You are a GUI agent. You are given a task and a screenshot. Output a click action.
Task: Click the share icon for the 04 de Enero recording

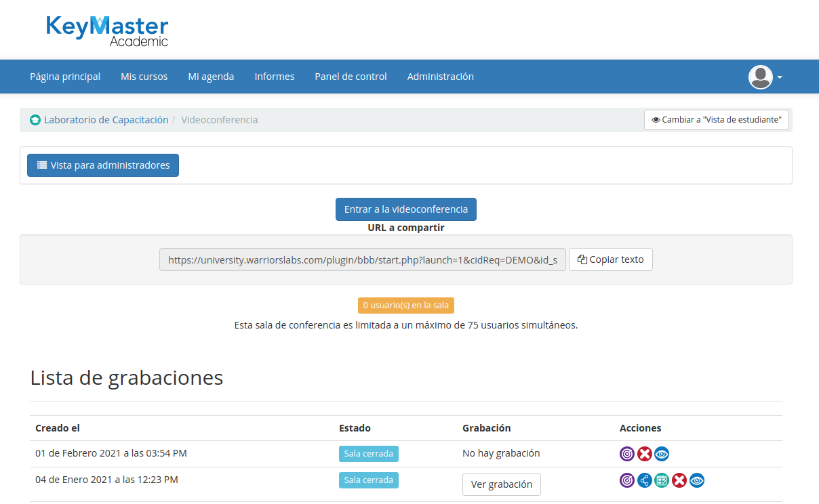pyautogui.click(x=645, y=480)
